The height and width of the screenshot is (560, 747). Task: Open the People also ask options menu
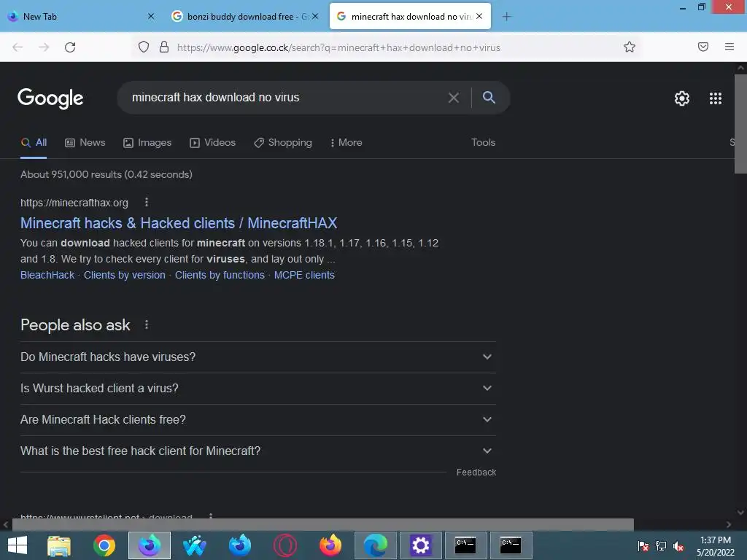tap(147, 324)
